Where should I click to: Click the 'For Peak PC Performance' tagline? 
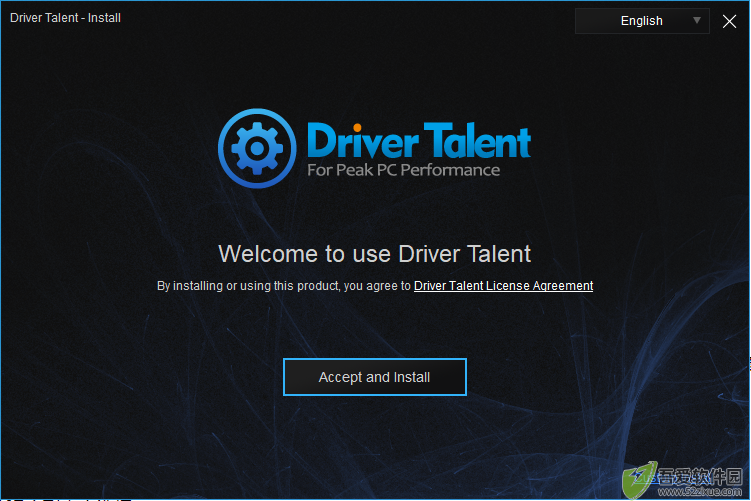[x=403, y=170]
